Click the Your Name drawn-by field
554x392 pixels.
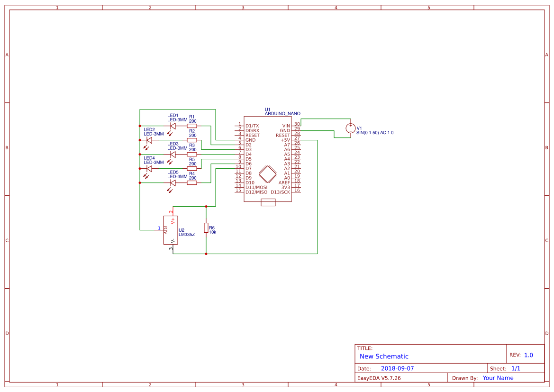497,378
